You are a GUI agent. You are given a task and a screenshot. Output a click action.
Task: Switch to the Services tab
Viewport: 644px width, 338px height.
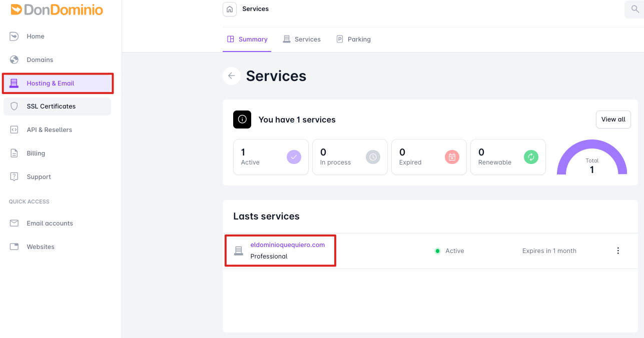click(302, 39)
